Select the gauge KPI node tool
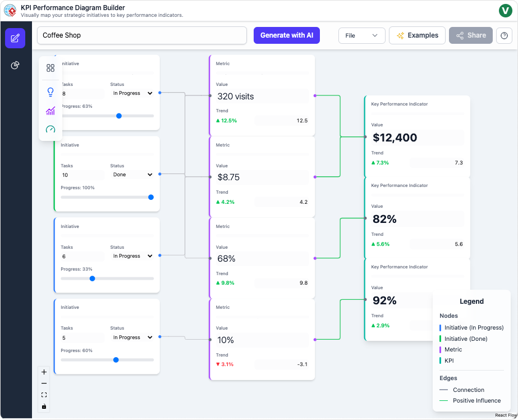Viewport: 518px width, 420px height. [50, 129]
